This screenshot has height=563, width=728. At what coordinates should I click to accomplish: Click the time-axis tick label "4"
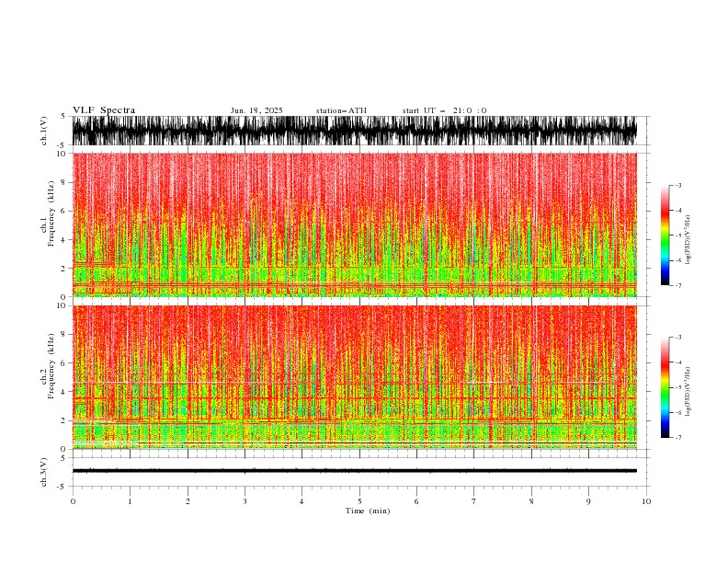[x=301, y=501]
